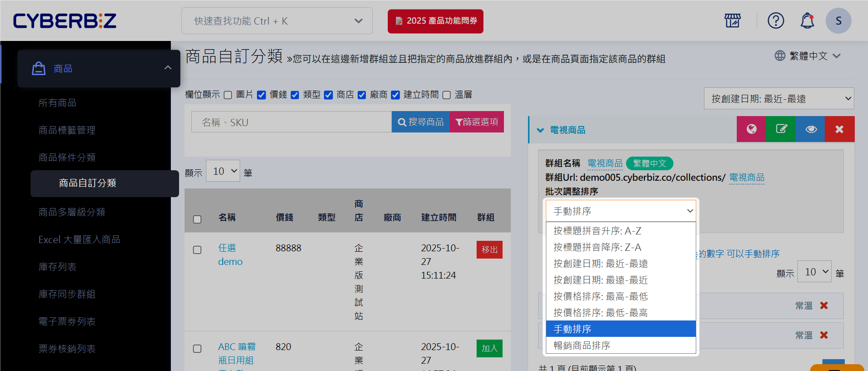This screenshot has width=868, height=371.
Task: Click the 名稱、SKU search field
Action: pos(291,122)
